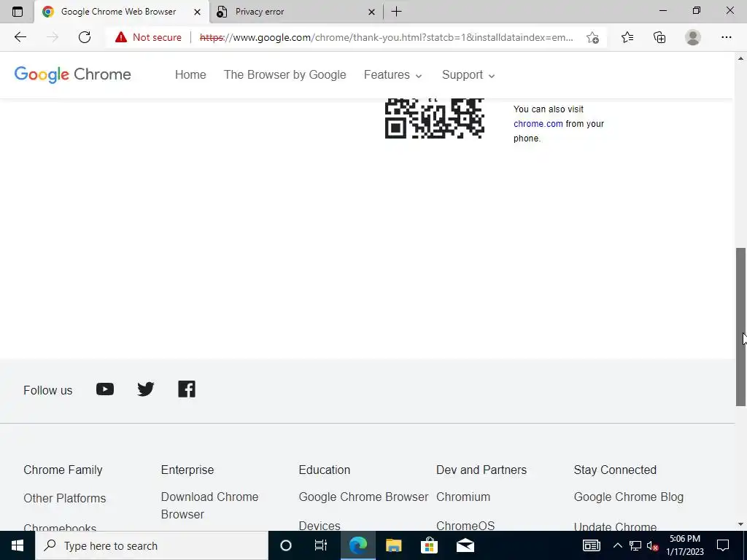Open Mail app from taskbar
Image resolution: width=747 pixels, height=560 pixels.
[465, 545]
